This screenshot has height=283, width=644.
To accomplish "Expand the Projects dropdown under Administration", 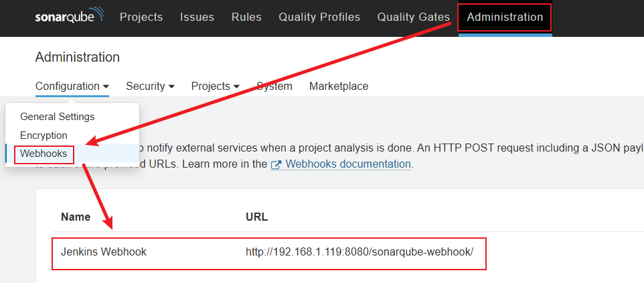I will (215, 86).
